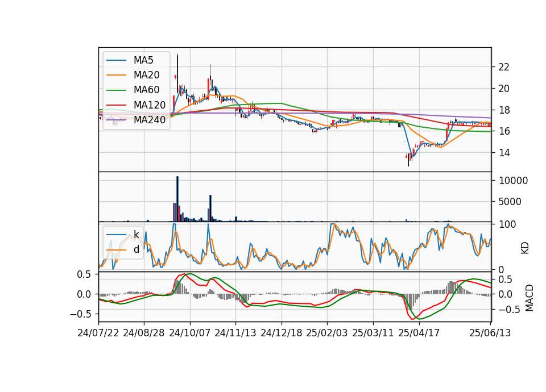
Task: Click the volume axis value 10000
Action: [513, 181]
